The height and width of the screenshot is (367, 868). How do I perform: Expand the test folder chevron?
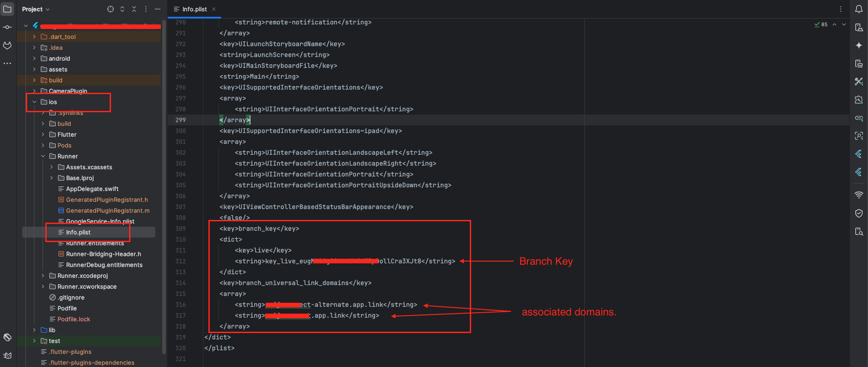pos(34,341)
